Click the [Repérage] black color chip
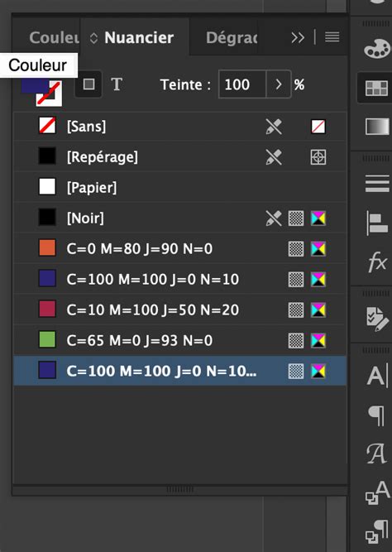Image resolution: width=392 pixels, height=552 pixels. [47, 156]
